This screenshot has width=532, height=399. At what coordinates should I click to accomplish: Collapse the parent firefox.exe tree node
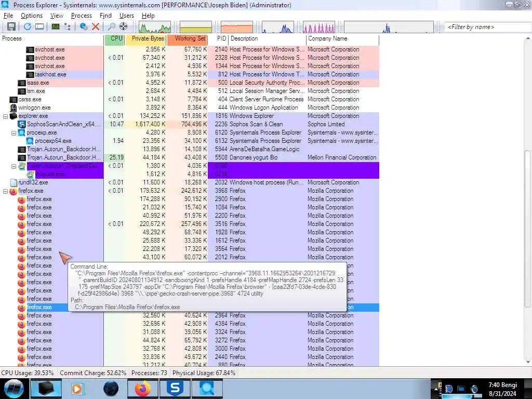tap(5, 191)
